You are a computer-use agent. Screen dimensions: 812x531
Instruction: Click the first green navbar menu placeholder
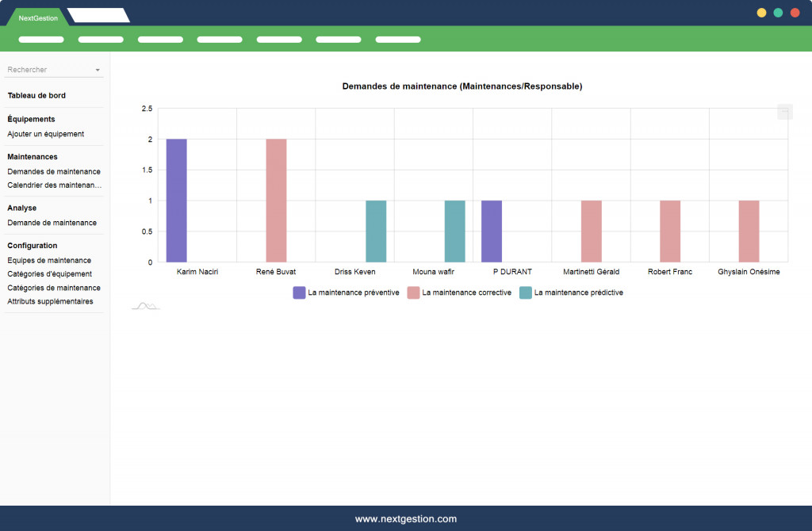pos(41,40)
